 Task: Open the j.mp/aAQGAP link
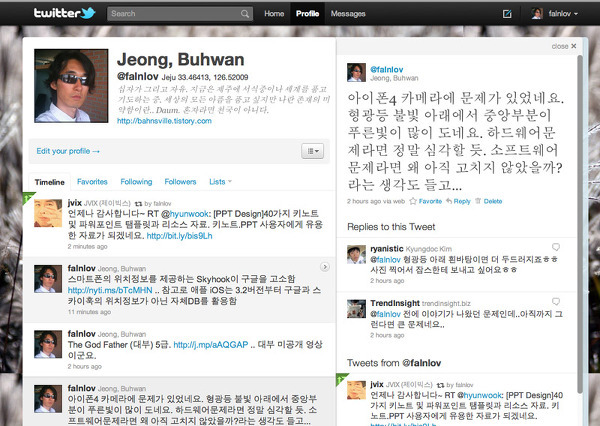pyautogui.click(x=210, y=345)
